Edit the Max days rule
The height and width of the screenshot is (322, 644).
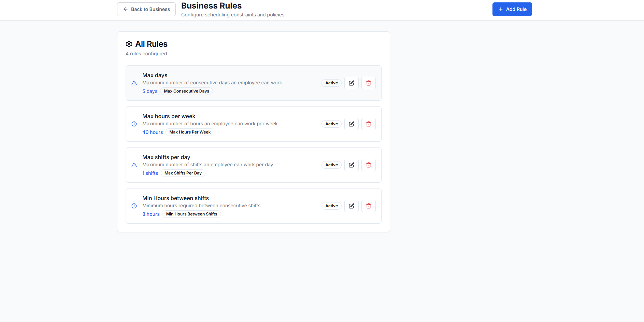tap(351, 83)
